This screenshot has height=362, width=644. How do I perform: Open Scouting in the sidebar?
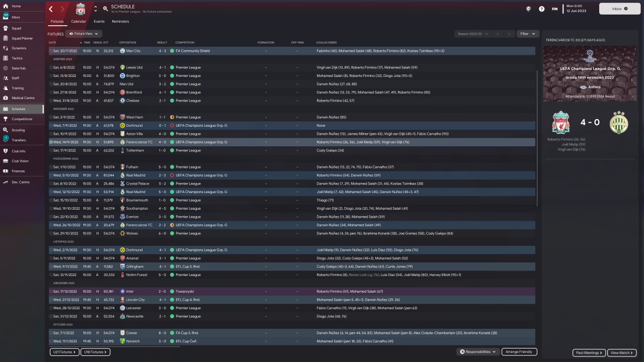click(18, 130)
